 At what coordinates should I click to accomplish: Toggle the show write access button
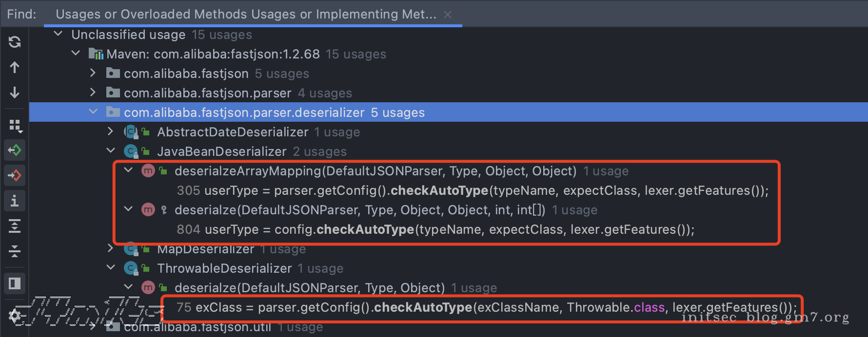(x=15, y=175)
